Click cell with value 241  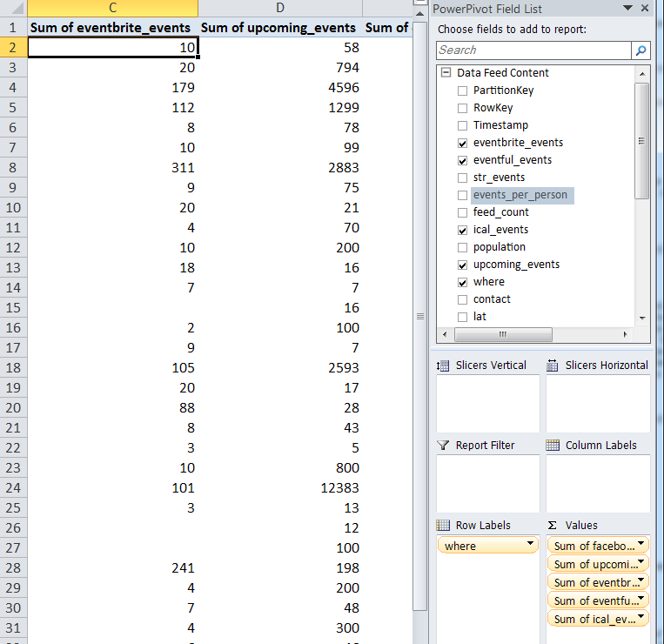click(x=112, y=567)
